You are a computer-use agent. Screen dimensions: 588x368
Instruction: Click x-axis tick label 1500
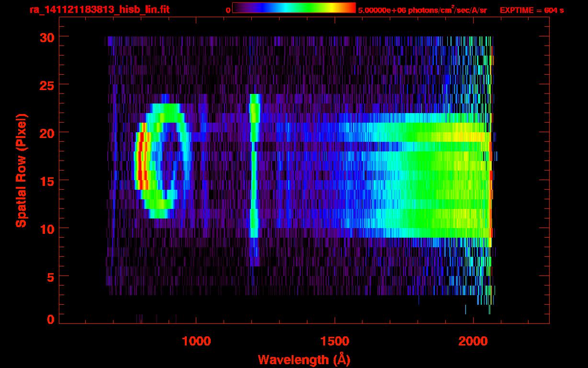(335, 341)
